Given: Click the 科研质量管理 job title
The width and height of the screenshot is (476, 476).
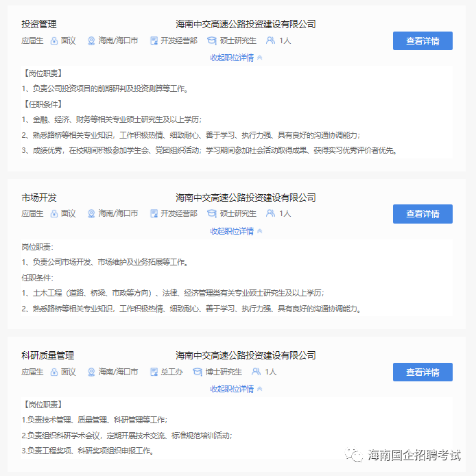Looking at the screenshot, I should click(x=47, y=355).
